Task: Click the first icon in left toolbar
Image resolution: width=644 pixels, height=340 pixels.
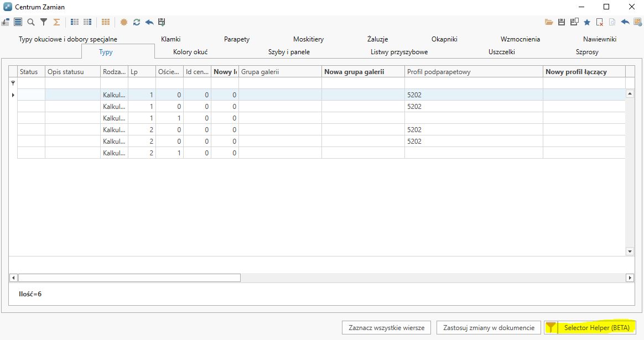Action: pos(6,22)
